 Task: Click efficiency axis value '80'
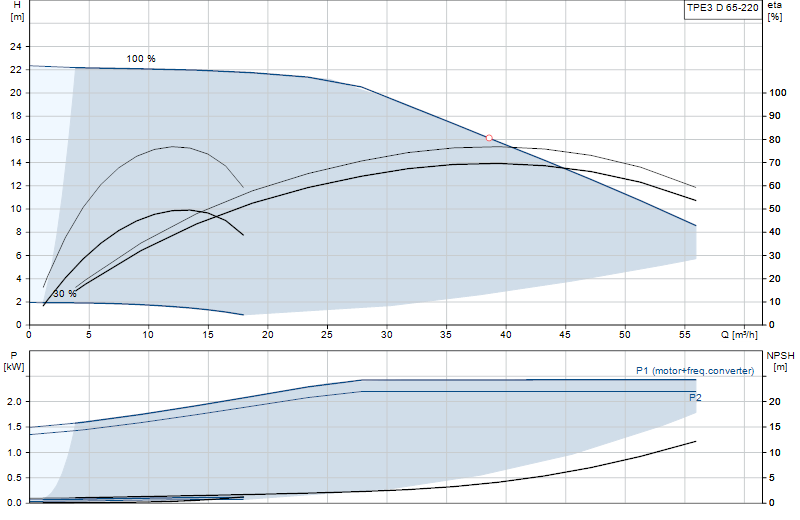pyautogui.click(x=775, y=139)
